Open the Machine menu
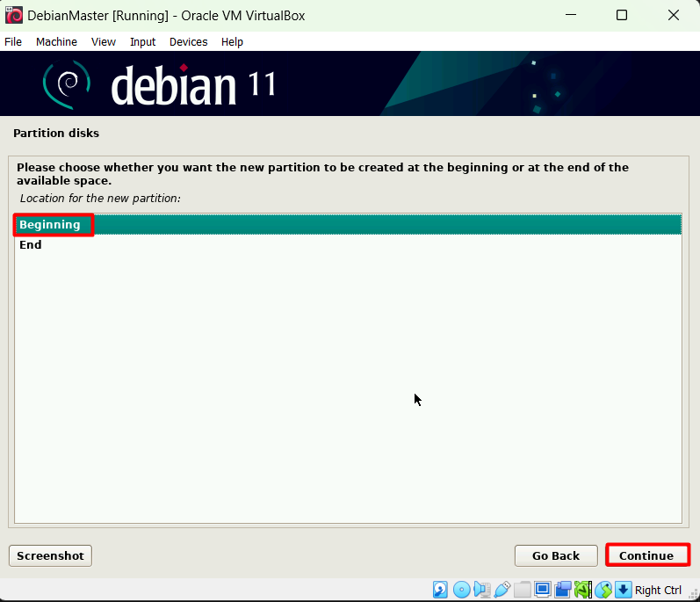700x602 pixels. [56, 42]
